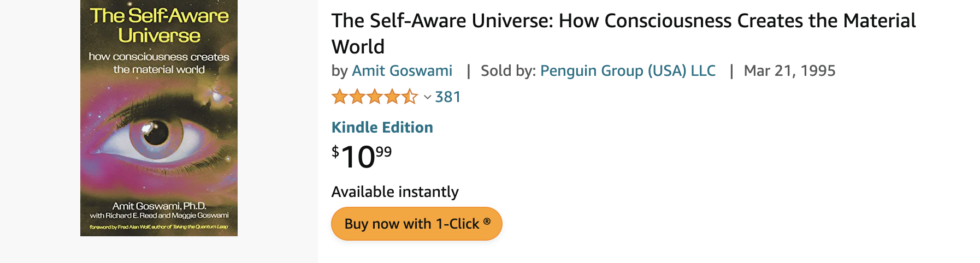Click the "Sold by:" label

click(508, 71)
